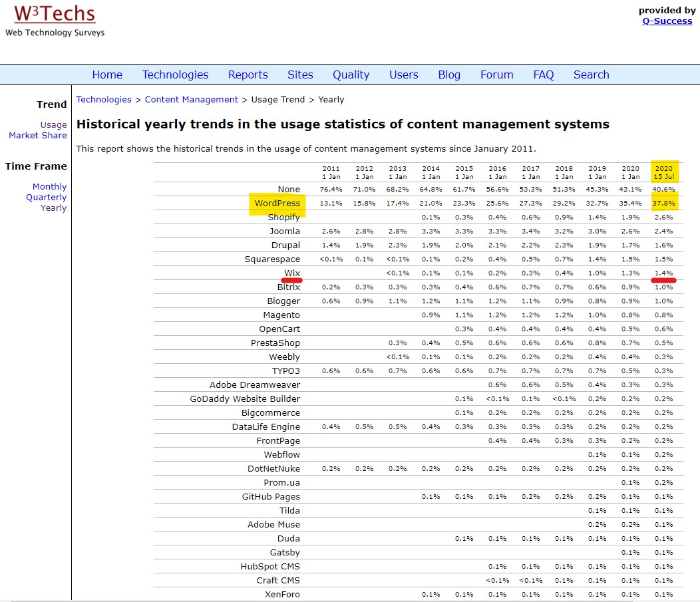Click the GitHub Pages row label
The image size is (700, 602).
pos(271,497)
